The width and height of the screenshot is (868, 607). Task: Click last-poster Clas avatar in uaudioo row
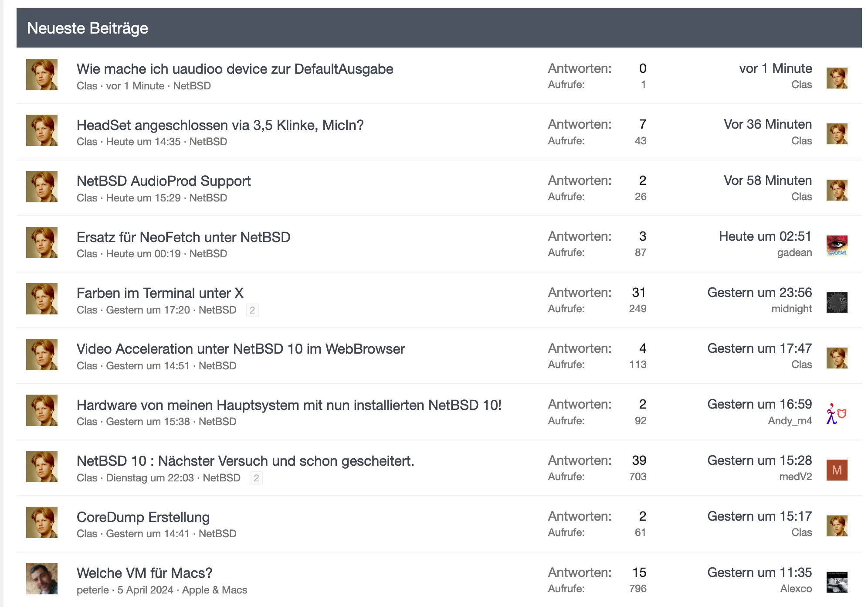837,78
